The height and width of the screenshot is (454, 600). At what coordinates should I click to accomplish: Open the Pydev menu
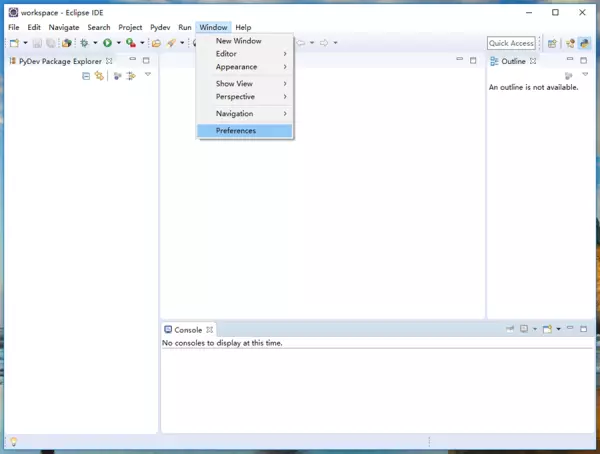click(x=160, y=27)
